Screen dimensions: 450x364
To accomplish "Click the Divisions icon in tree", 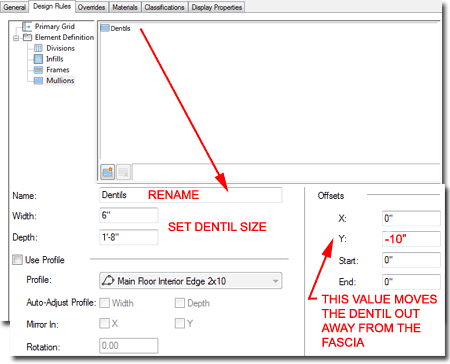I will pos(38,48).
